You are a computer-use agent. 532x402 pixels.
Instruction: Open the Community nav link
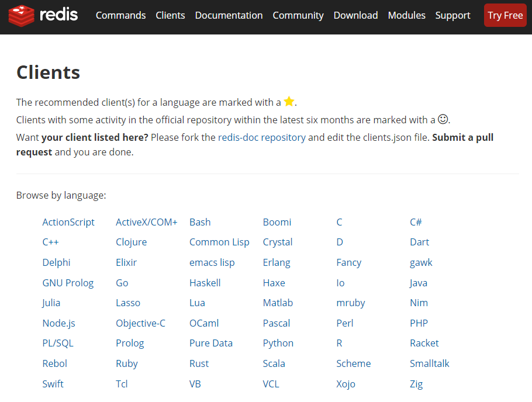click(x=298, y=15)
